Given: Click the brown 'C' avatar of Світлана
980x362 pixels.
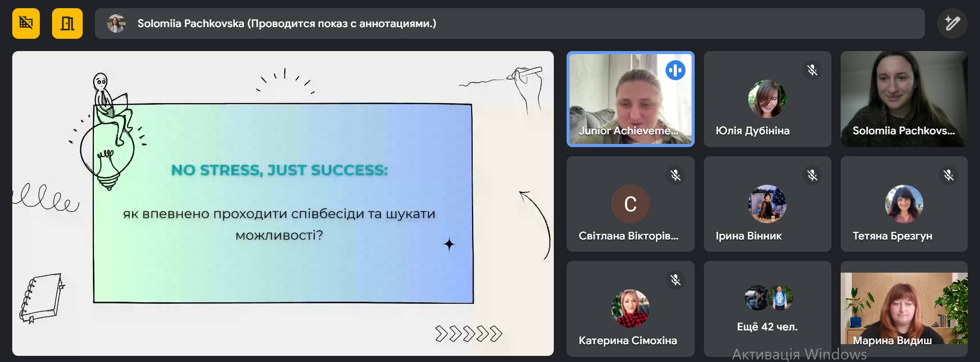Looking at the screenshot, I should pyautogui.click(x=630, y=204).
